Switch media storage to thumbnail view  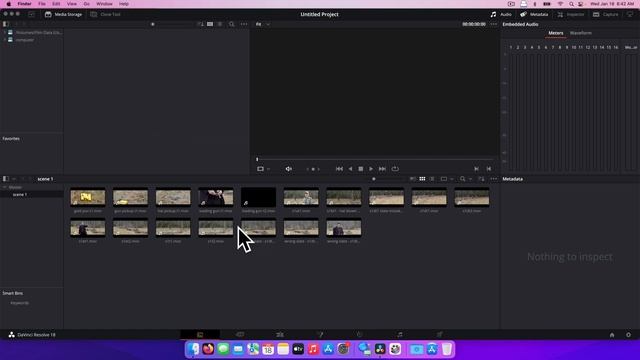click(x=210, y=24)
